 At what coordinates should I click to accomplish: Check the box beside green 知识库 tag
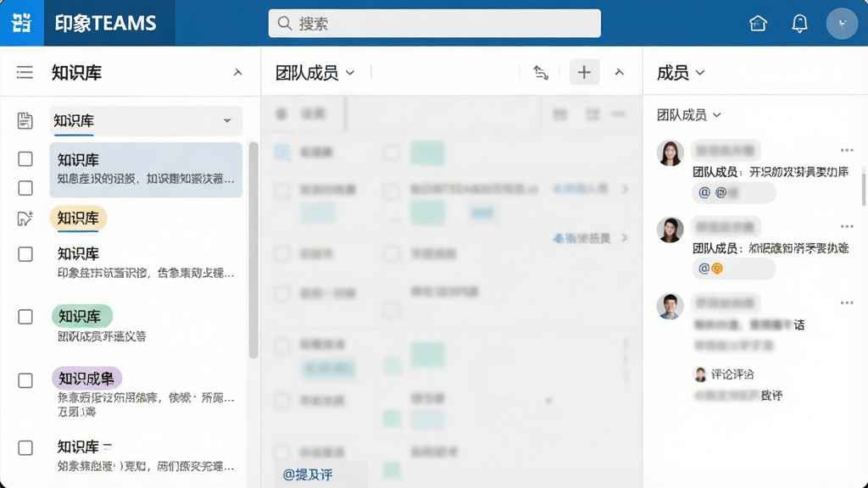click(x=25, y=317)
